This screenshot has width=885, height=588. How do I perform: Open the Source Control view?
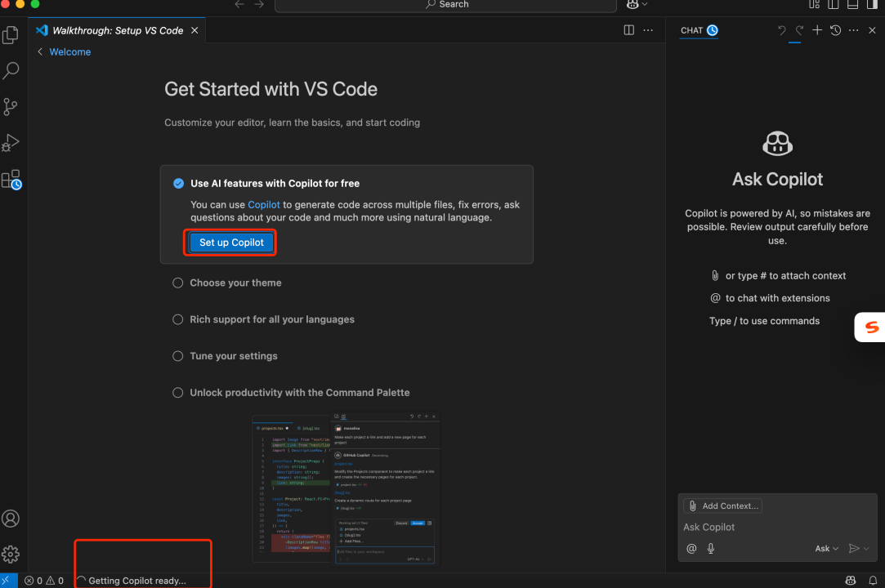click(x=11, y=107)
